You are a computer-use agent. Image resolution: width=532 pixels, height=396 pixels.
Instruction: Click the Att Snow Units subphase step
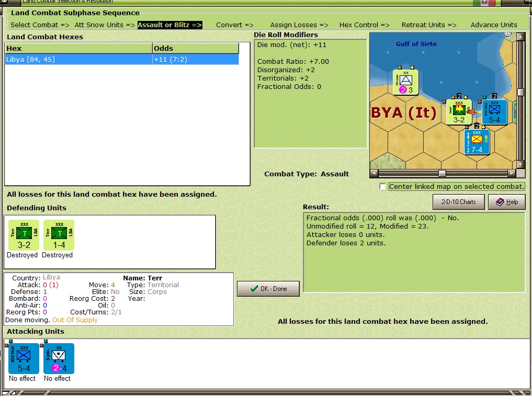105,25
